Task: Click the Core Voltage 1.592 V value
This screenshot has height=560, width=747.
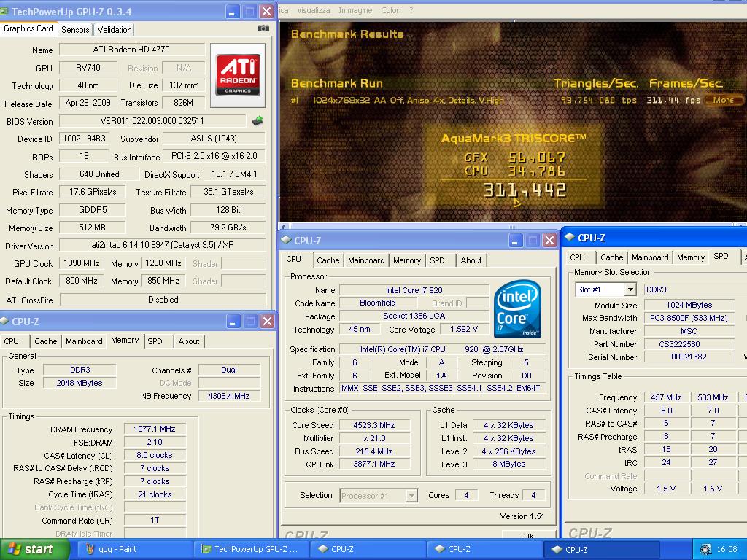Action: pyautogui.click(x=463, y=329)
